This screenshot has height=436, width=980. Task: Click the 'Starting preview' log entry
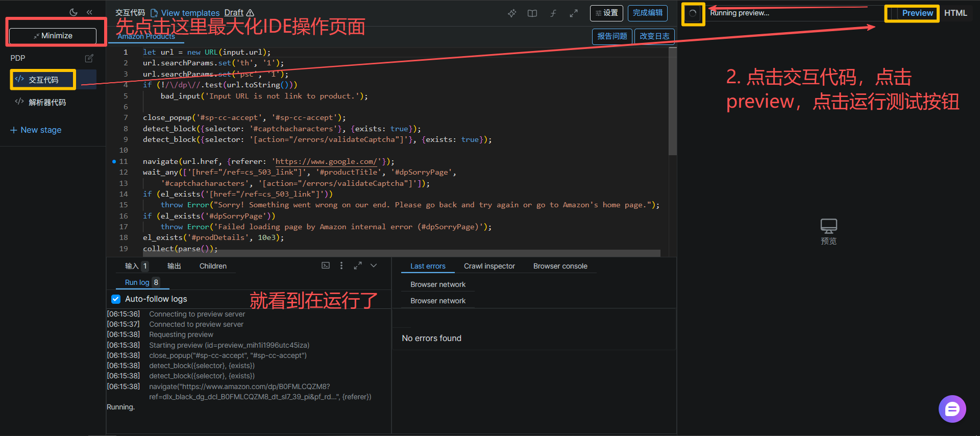tap(229, 345)
